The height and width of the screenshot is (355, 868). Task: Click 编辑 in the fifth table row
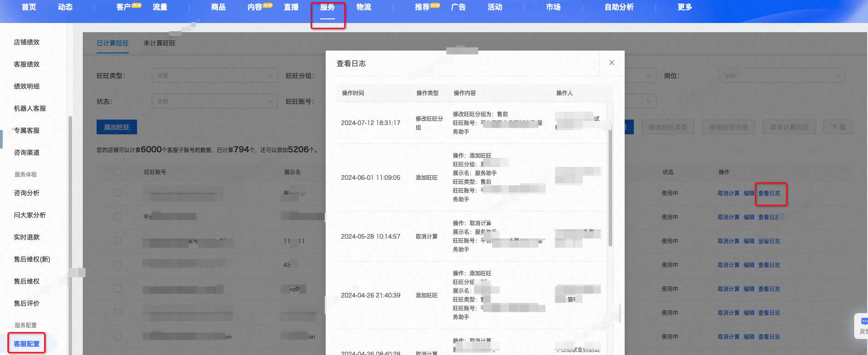[x=749, y=289]
